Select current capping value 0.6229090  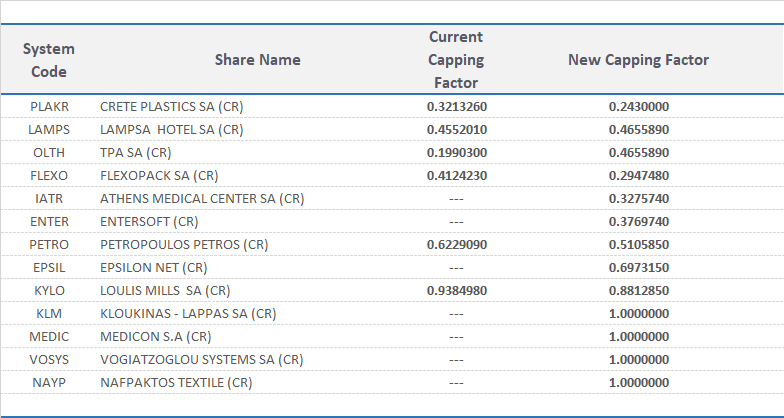click(456, 244)
